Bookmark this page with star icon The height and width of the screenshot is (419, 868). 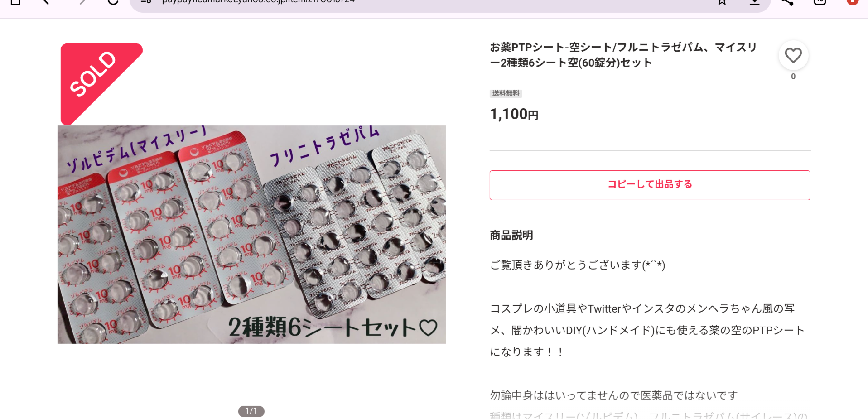click(x=722, y=2)
